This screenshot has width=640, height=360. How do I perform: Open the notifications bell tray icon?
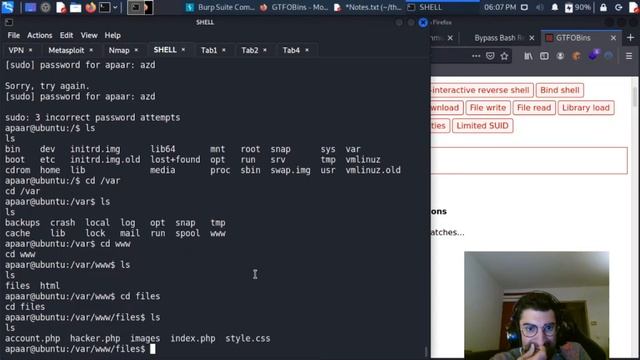click(x=555, y=7)
